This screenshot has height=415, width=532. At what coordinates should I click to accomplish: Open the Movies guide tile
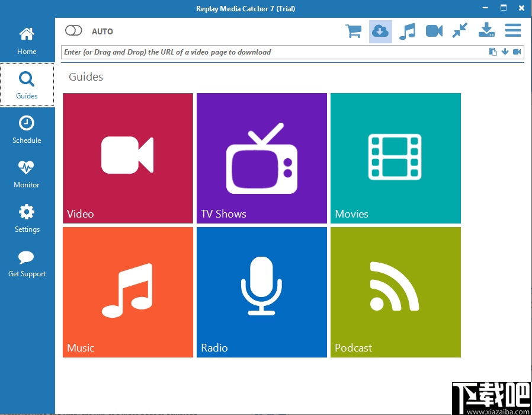[x=396, y=158]
